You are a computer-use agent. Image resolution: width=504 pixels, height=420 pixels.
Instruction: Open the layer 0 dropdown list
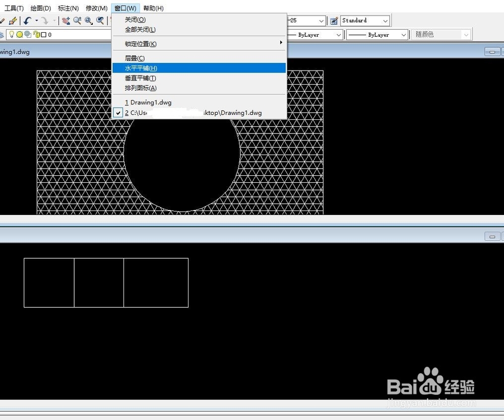click(x=59, y=34)
